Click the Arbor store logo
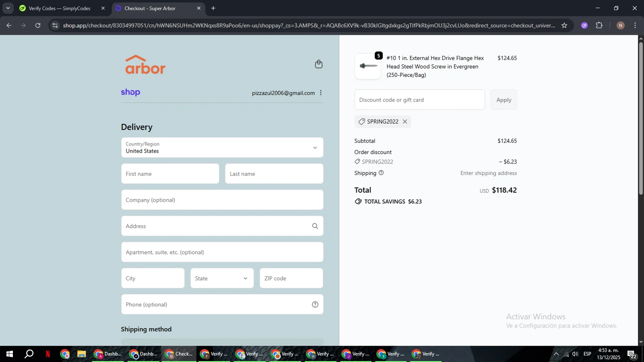This screenshot has height=362, width=644. coord(145,65)
